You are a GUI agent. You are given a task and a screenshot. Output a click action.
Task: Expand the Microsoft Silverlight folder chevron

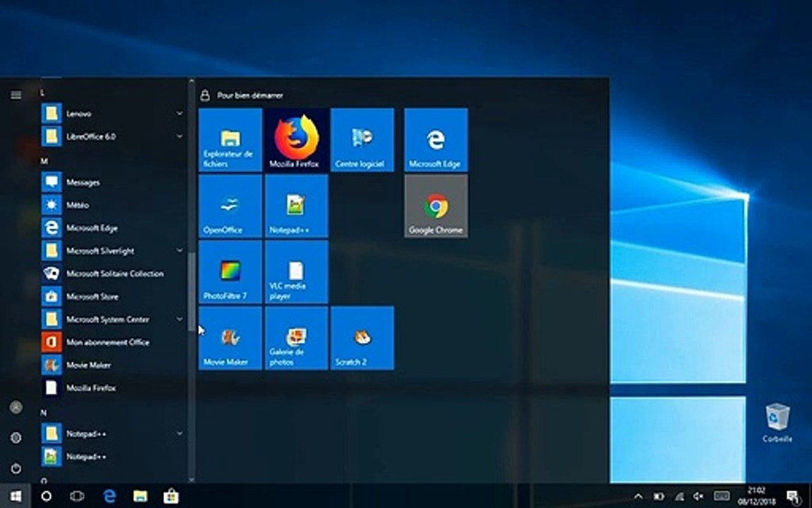point(179,250)
